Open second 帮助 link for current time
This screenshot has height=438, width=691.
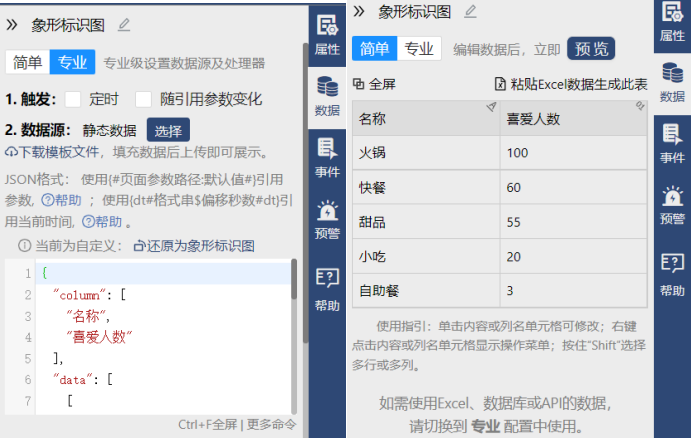tap(102, 221)
